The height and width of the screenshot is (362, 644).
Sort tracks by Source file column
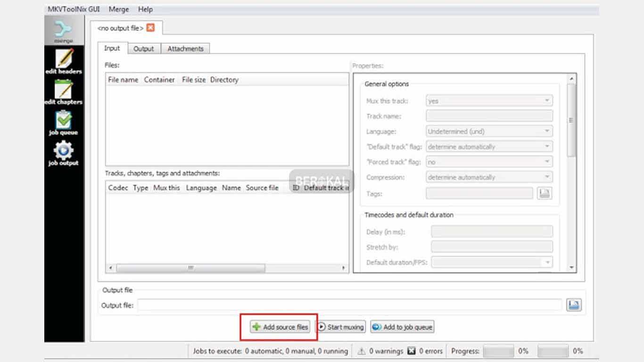click(x=262, y=188)
